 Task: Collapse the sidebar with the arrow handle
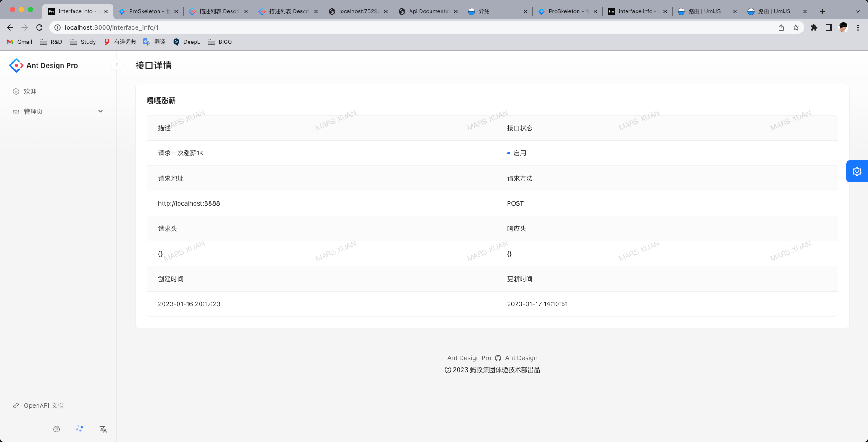point(117,65)
